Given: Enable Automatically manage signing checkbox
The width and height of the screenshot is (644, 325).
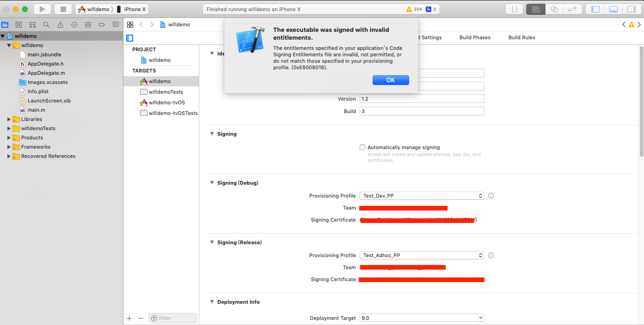Looking at the screenshot, I should [362, 147].
